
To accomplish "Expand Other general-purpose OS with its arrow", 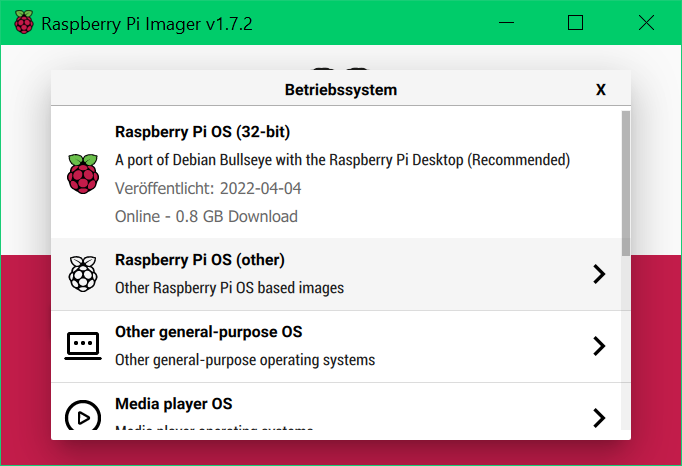I will 599,346.
